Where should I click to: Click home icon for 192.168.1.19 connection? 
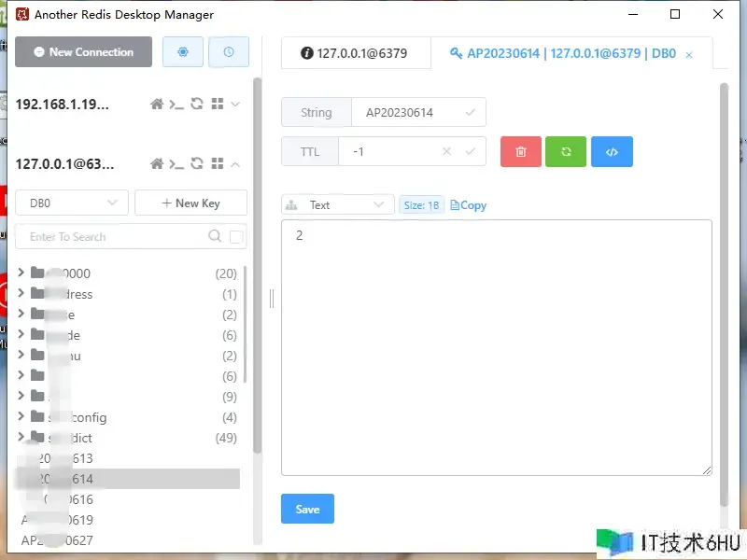click(x=157, y=105)
